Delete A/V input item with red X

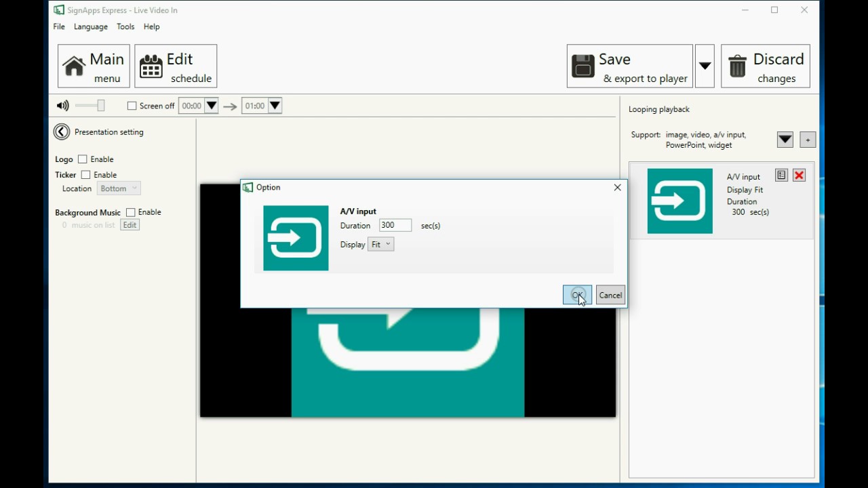tap(800, 176)
